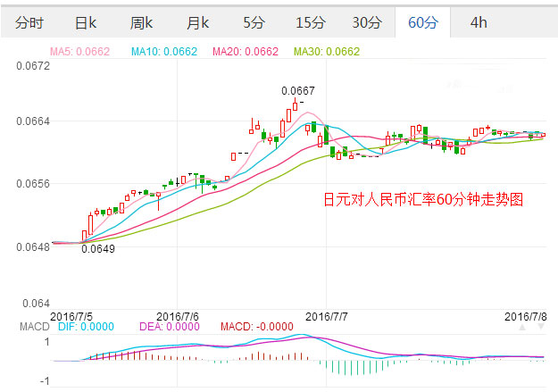Screen dimensions: 558x392
Task: Show the 月k monthly chart tab
Action: (x=197, y=23)
